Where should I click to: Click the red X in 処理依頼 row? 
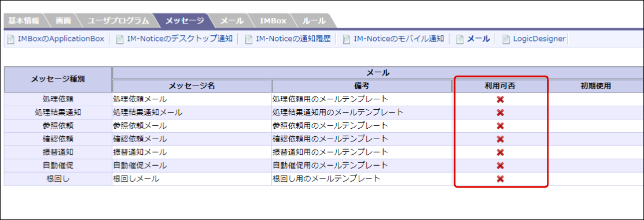501,99
